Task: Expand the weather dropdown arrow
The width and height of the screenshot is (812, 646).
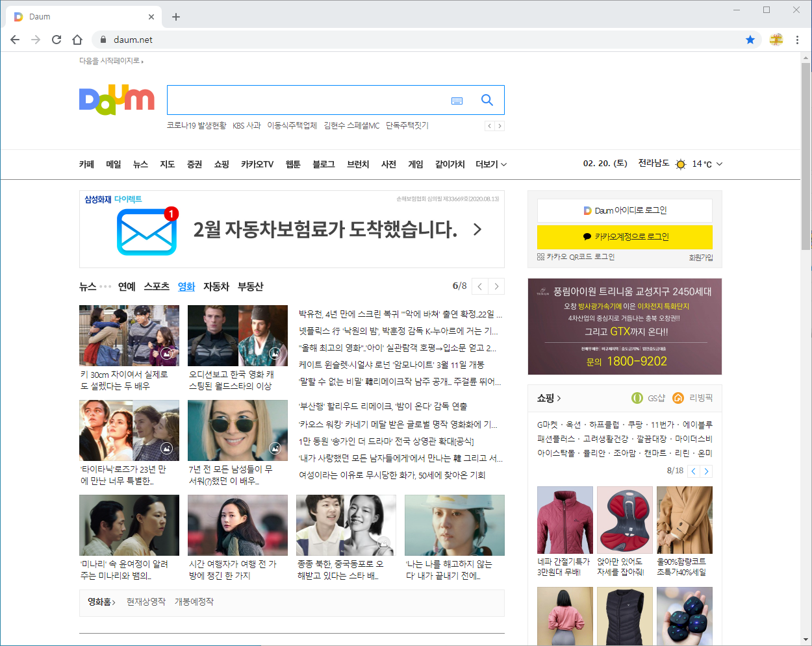Action: pos(719,164)
